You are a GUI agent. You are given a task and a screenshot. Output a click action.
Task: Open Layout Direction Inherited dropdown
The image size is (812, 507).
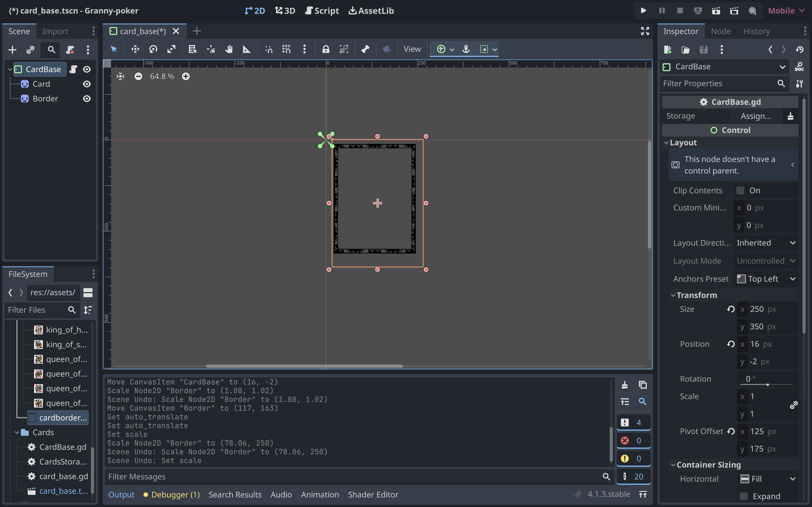766,243
